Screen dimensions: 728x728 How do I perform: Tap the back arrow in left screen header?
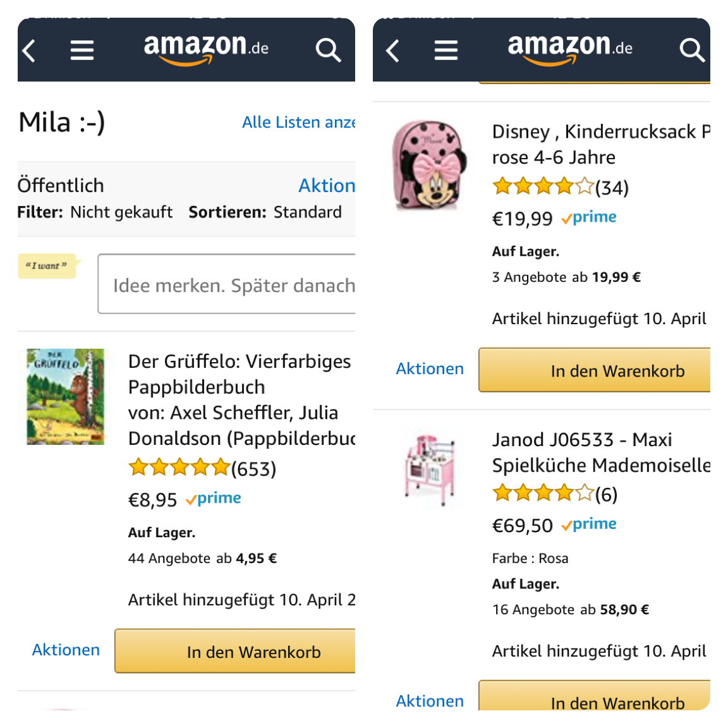pyautogui.click(x=29, y=51)
